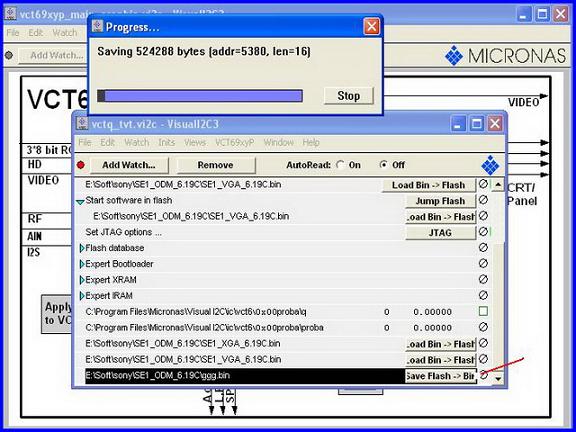
Task: Collapse the Start software in flash node
Action: pyautogui.click(x=80, y=202)
